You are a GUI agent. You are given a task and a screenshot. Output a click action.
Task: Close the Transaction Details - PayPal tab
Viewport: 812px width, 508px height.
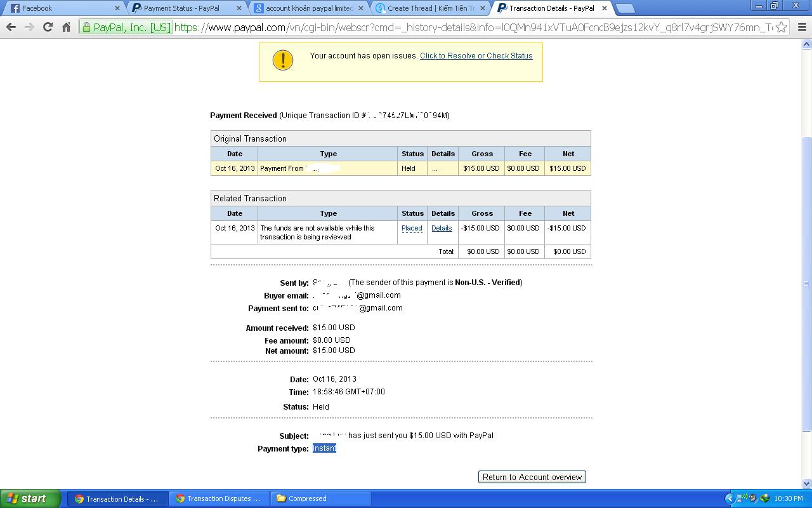point(605,8)
